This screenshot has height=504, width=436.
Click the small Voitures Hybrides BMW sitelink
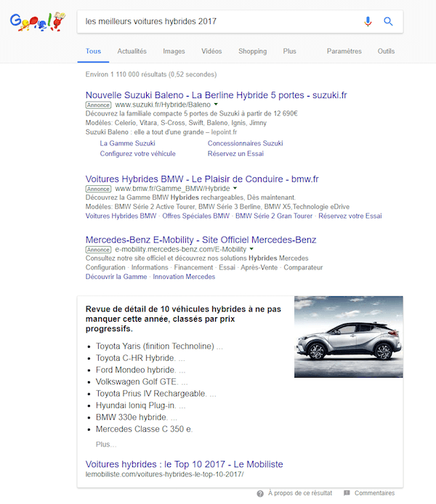[x=121, y=216]
